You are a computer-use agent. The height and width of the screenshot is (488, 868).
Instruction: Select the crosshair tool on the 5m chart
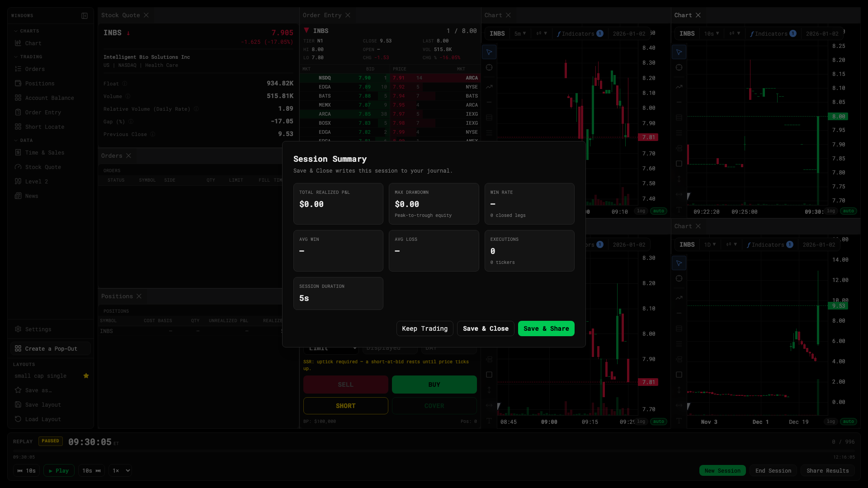pos(489,68)
